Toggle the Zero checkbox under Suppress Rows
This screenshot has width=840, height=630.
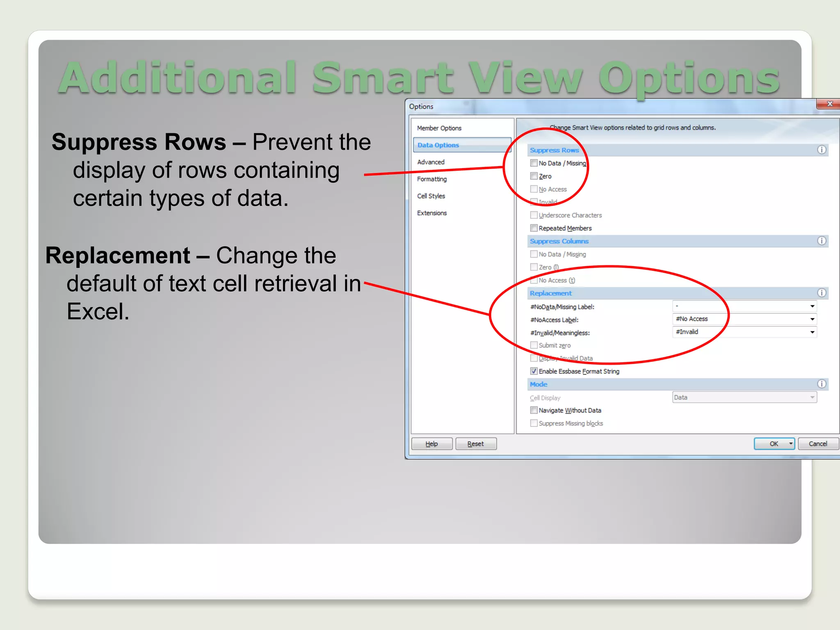534,176
